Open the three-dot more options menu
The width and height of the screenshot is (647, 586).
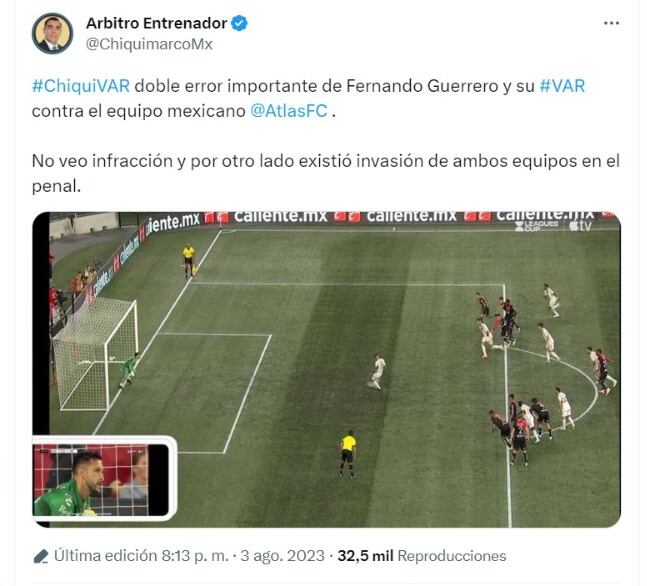pos(611,23)
